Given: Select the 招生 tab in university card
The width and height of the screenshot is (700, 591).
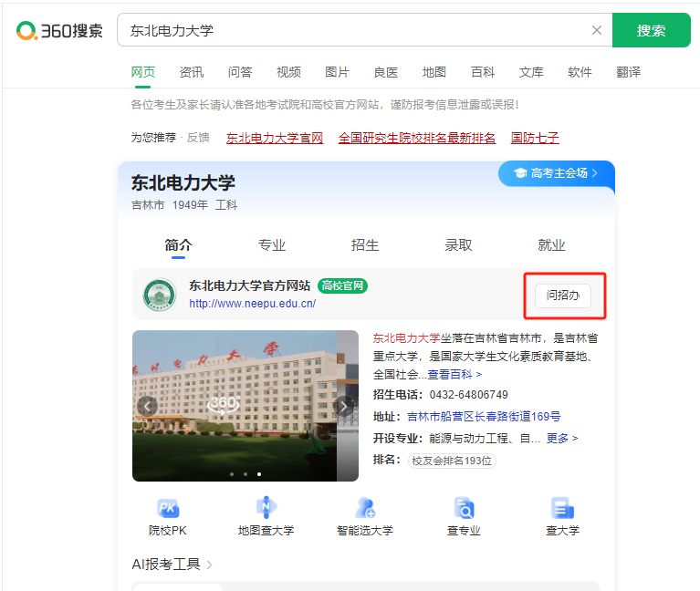Looking at the screenshot, I should tap(365, 245).
